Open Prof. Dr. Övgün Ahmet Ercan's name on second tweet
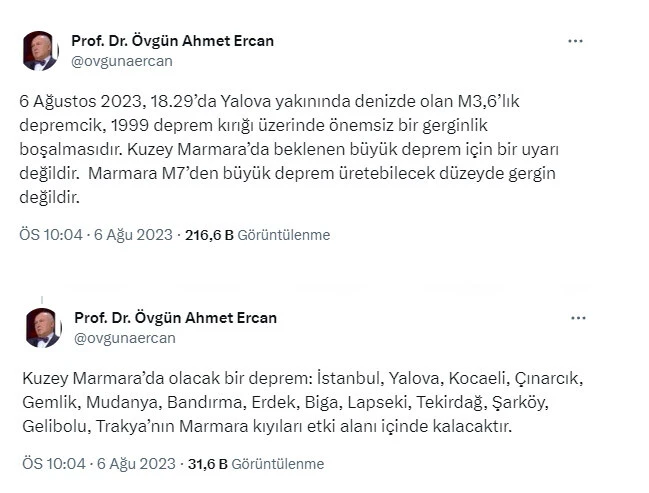Image resolution: width=649 pixels, height=493 pixels. tap(175, 318)
